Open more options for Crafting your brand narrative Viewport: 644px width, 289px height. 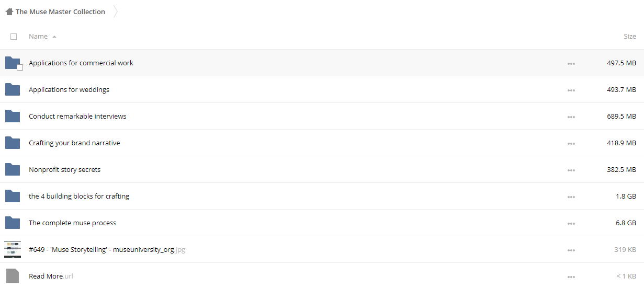click(571, 143)
